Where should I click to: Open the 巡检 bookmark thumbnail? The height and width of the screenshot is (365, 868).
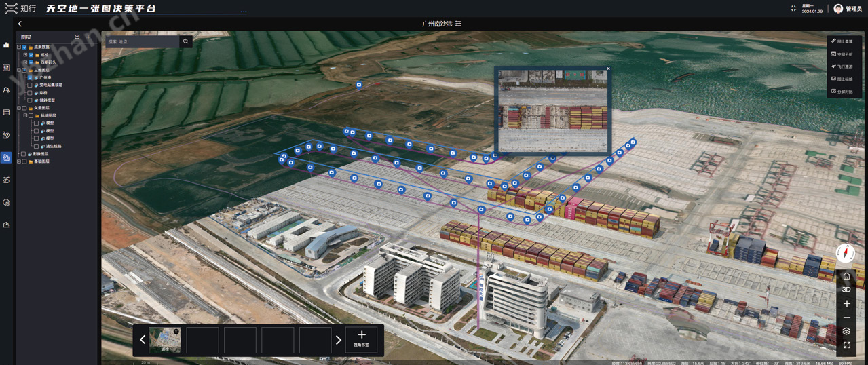point(165,340)
